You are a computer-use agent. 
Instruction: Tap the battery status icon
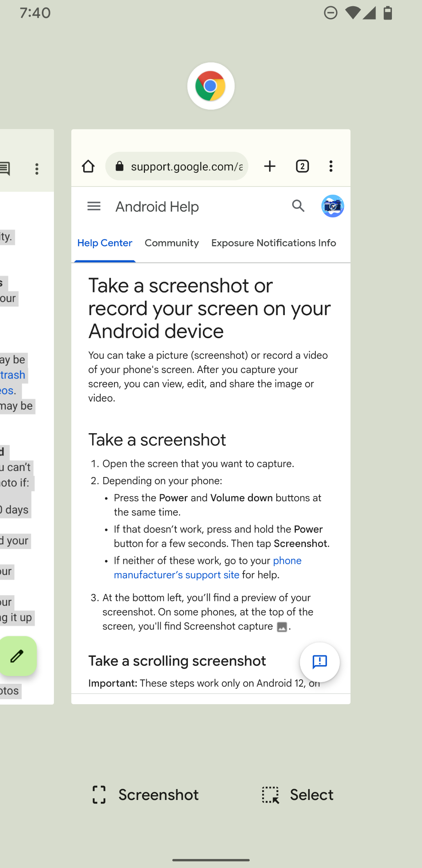[x=388, y=13]
